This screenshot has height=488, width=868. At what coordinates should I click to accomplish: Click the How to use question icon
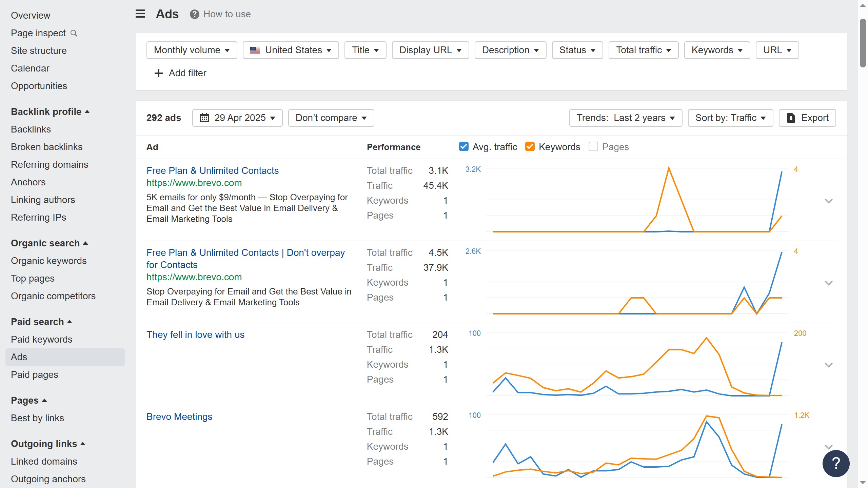click(194, 14)
